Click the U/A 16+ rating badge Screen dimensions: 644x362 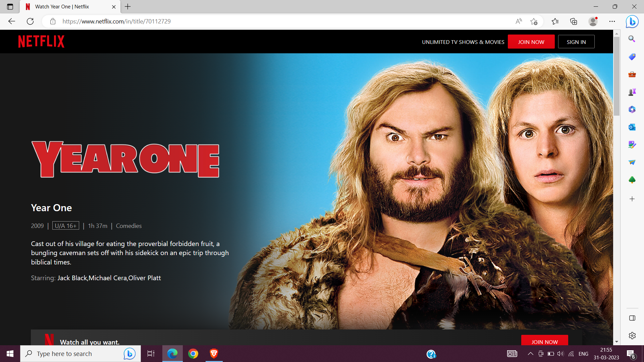tap(66, 226)
